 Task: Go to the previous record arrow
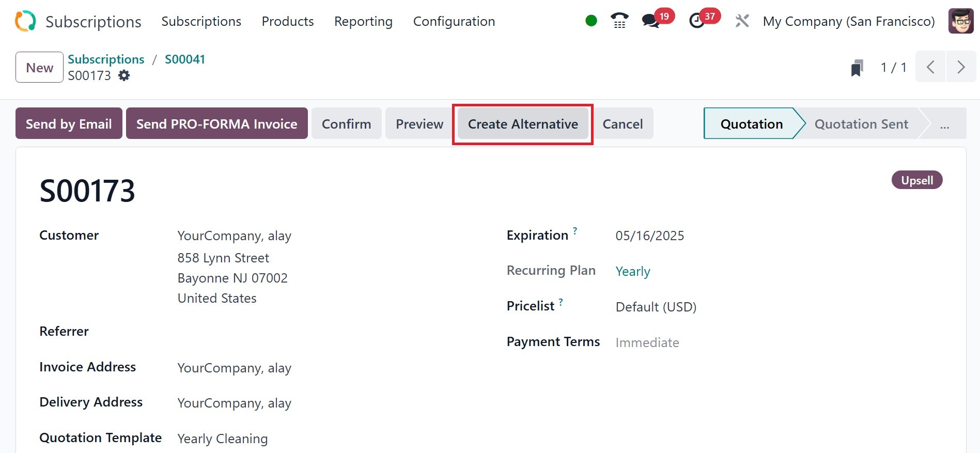coord(930,67)
